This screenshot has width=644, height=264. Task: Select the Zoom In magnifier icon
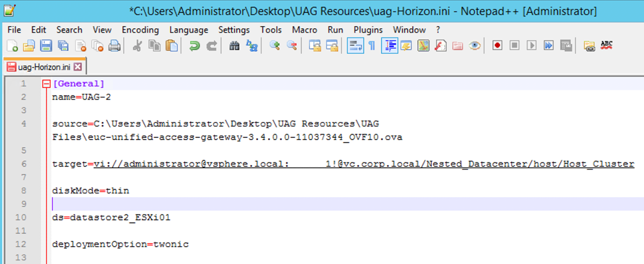[274, 45]
